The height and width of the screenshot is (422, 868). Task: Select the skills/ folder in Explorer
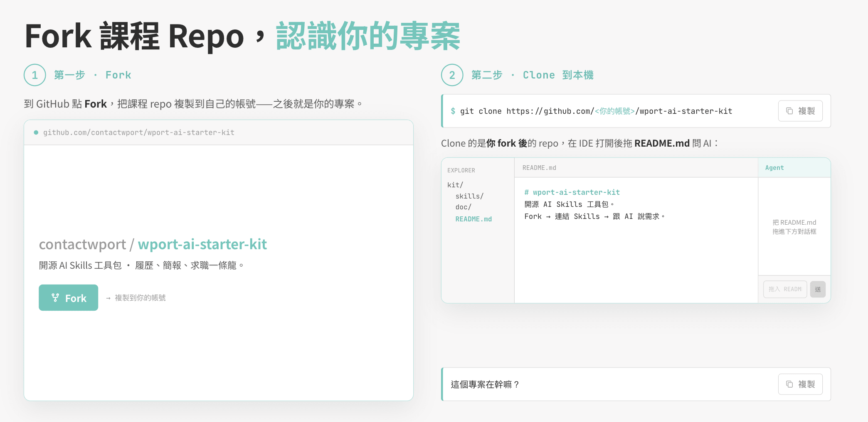click(469, 196)
